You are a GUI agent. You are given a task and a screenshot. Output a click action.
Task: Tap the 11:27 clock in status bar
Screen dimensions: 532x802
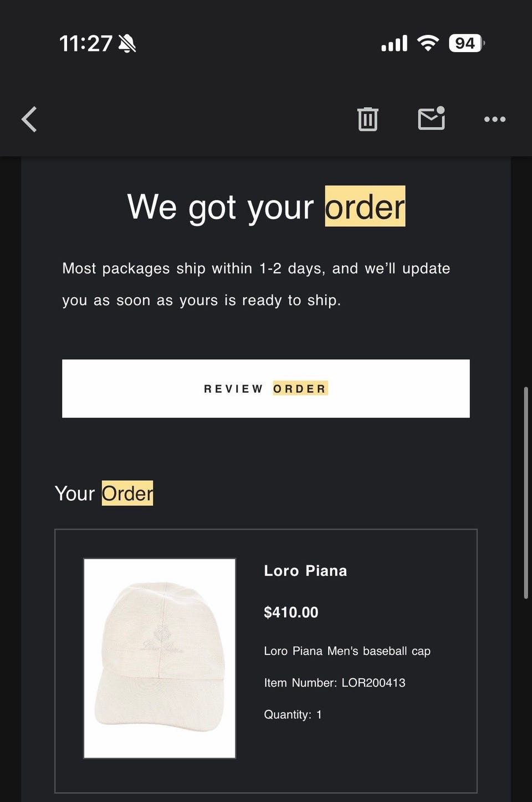(x=86, y=43)
